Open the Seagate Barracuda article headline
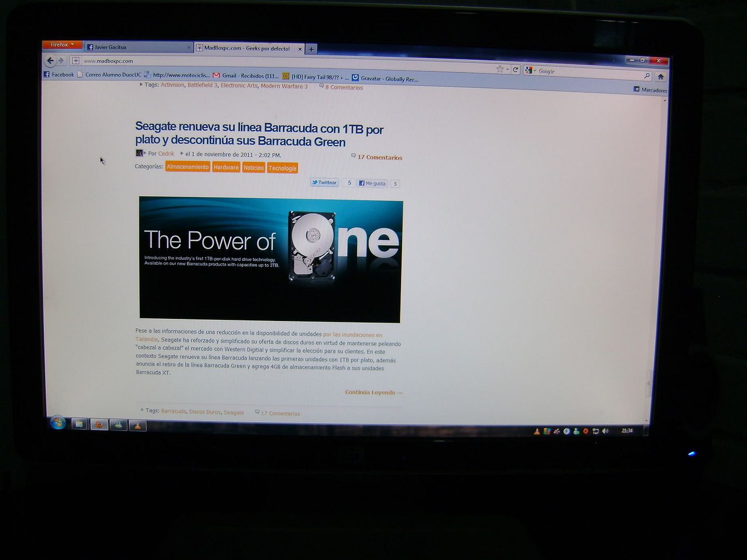This screenshot has height=560, width=747. pyautogui.click(x=259, y=135)
